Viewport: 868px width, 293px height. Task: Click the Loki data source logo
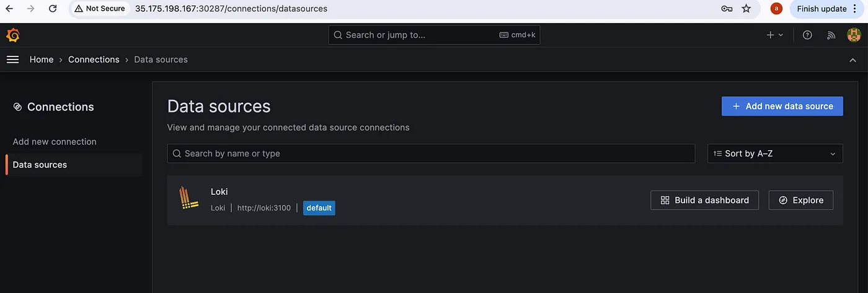click(188, 198)
